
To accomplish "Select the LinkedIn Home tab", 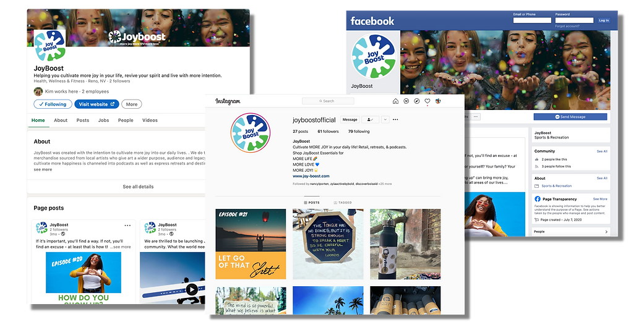I will [38, 120].
